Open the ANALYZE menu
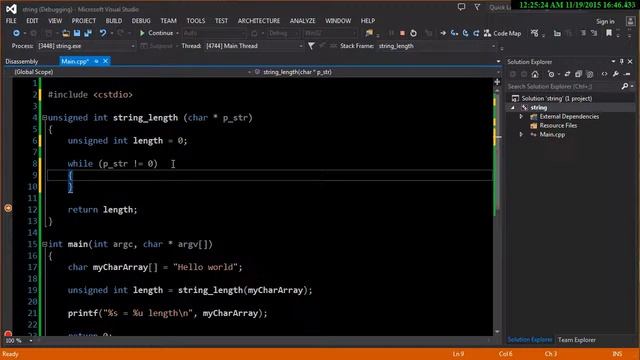 pyautogui.click(x=302, y=21)
